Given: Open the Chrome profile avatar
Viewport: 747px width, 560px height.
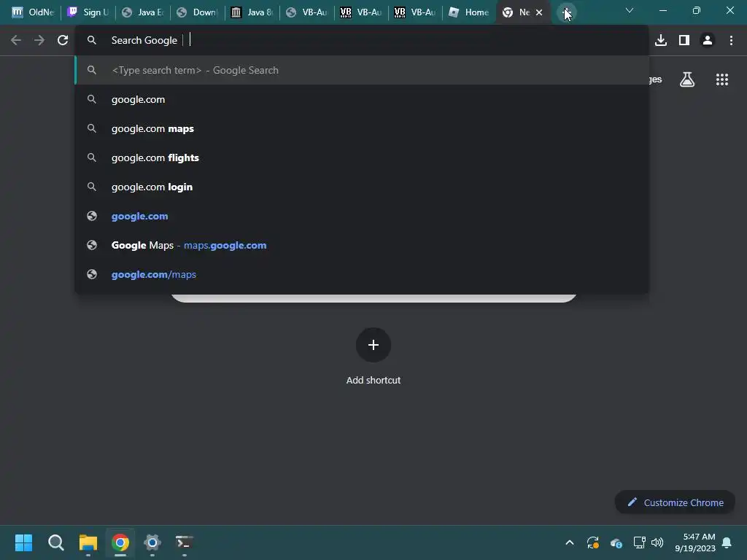Looking at the screenshot, I should (x=708, y=41).
